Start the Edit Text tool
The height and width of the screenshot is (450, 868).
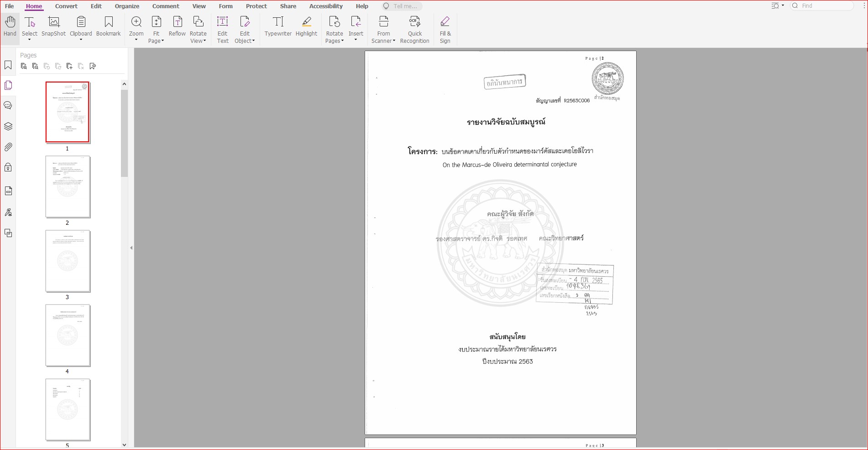pyautogui.click(x=223, y=30)
